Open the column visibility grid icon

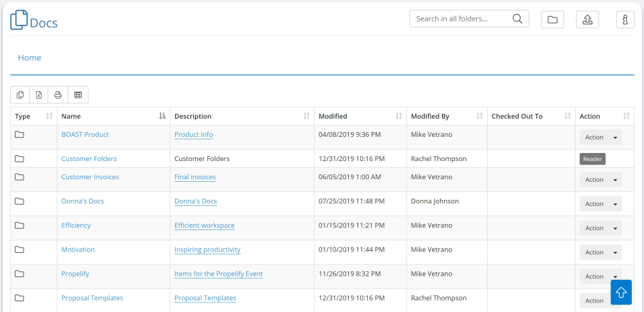click(x=78, y=95)
